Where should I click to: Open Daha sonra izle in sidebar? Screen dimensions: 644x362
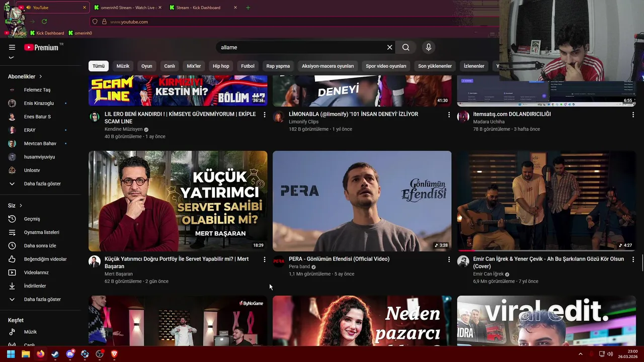(x=40, y=246)
